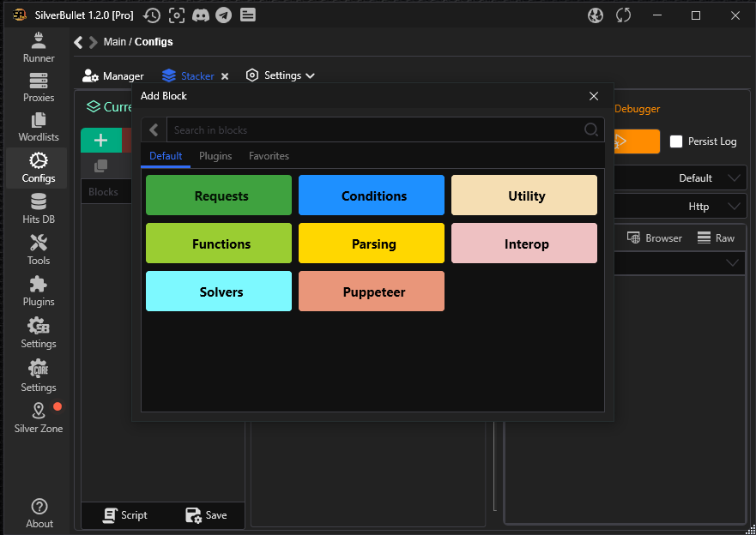Open the Wordlists section
Viewport: 756px width, 535px height.
coord(39,128)
